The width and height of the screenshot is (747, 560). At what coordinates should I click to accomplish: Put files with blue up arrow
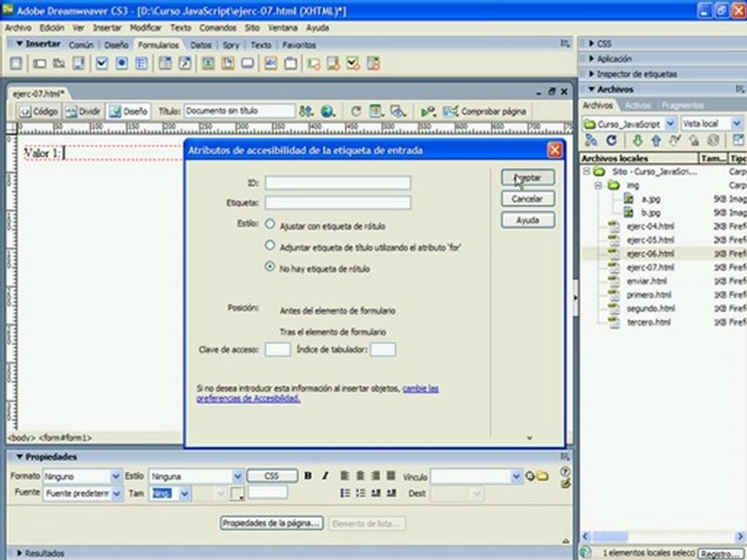click(x=656, y=141)
